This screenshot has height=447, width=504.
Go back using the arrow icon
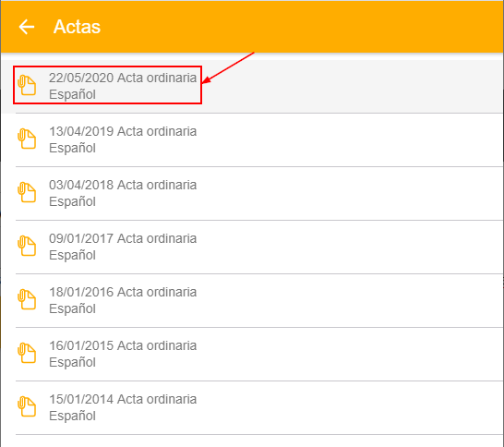tap(27, 27)
